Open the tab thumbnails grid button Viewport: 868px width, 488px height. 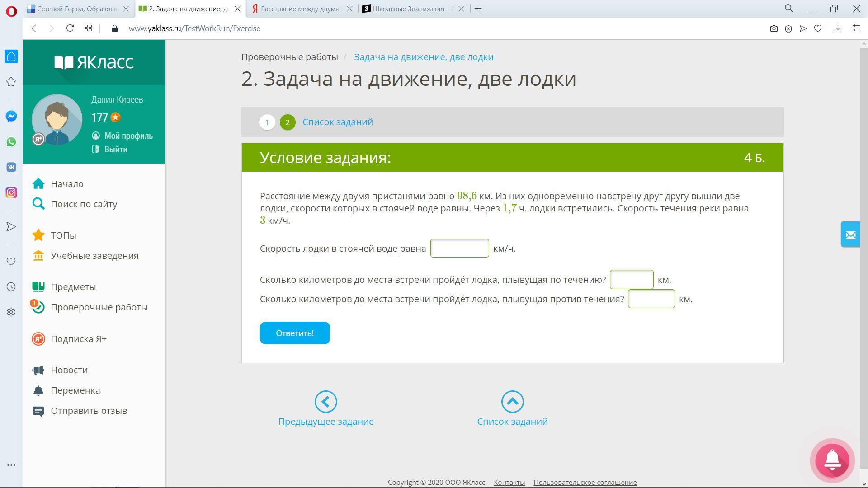88,28
